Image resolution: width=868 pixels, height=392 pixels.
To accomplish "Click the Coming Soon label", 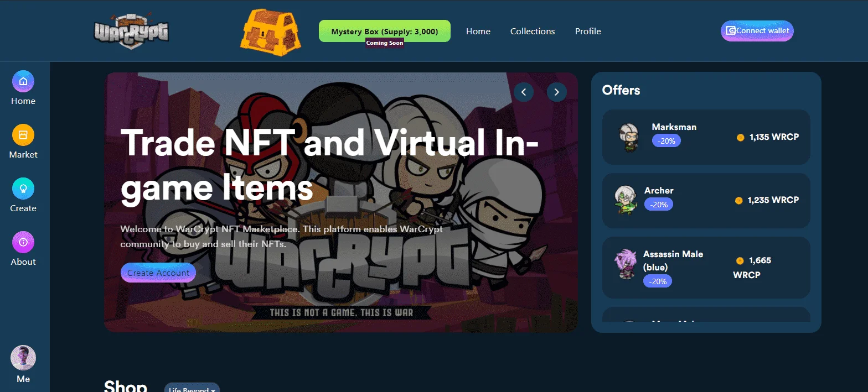I will coord(385,43).
